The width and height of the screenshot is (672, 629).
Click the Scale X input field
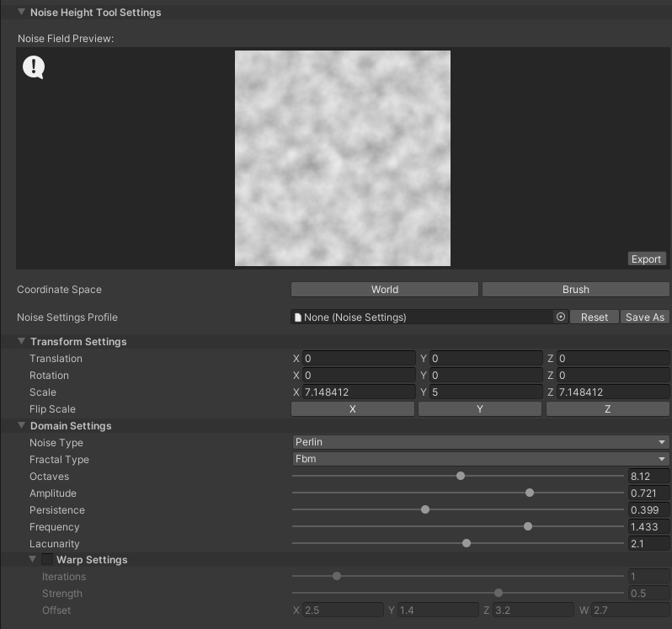coord(359,392)
